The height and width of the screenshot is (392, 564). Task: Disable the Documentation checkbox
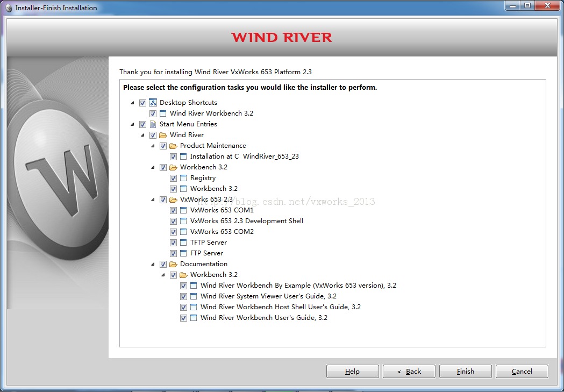pos(163,265)
